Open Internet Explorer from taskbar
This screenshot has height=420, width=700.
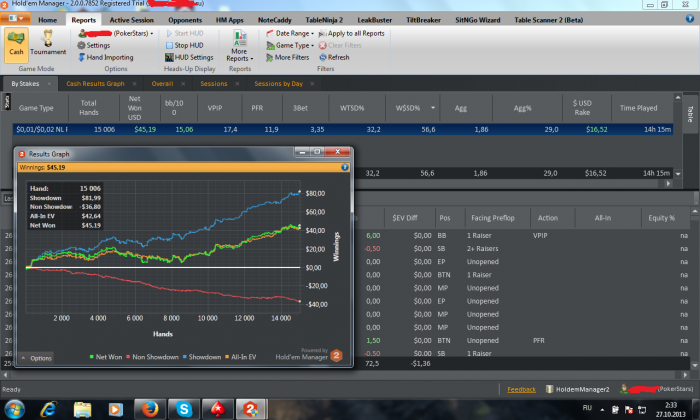pos(49,409)
